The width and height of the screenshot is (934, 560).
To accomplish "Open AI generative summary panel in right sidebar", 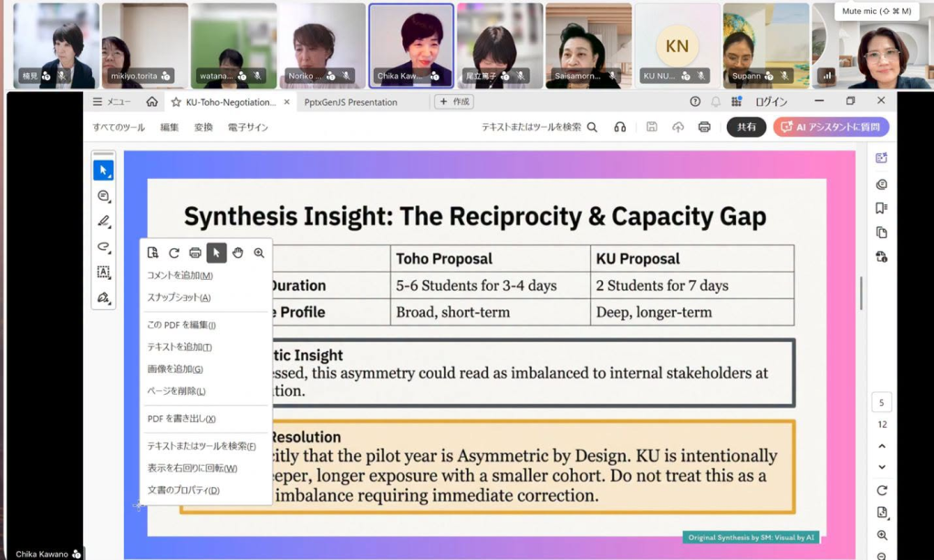I will [882, 158].
